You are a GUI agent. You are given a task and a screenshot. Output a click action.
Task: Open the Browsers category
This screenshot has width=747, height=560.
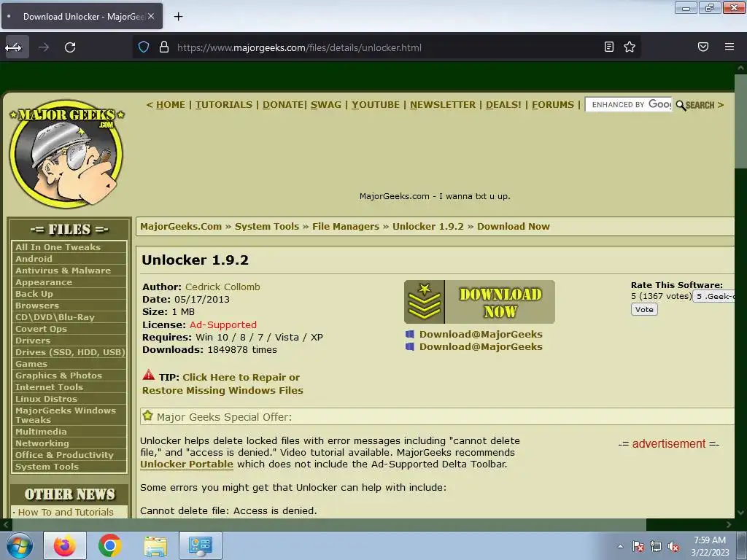coord(37,306)
